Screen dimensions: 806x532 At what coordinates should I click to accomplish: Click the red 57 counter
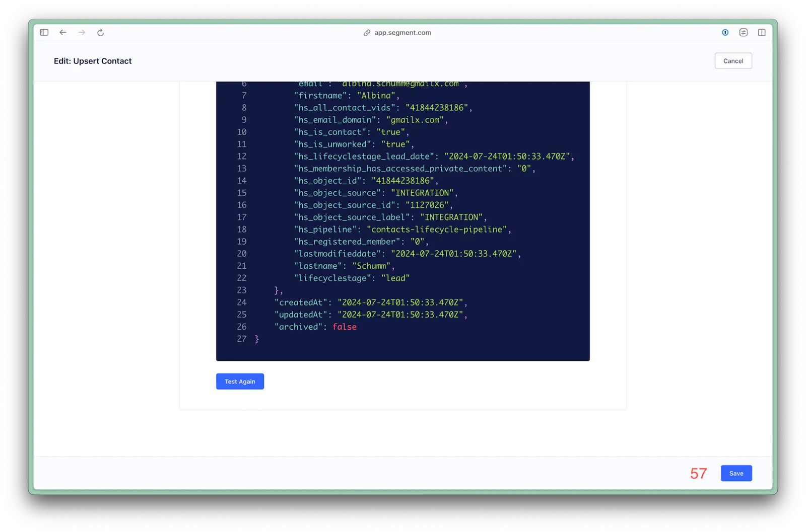(x=698, y=474)
